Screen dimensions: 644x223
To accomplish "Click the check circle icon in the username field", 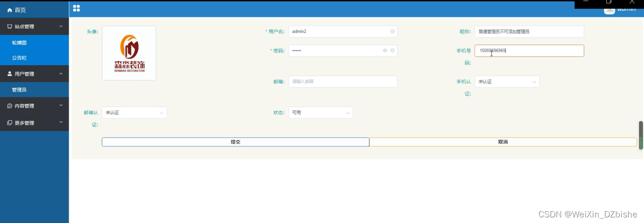I will [393, 32].
